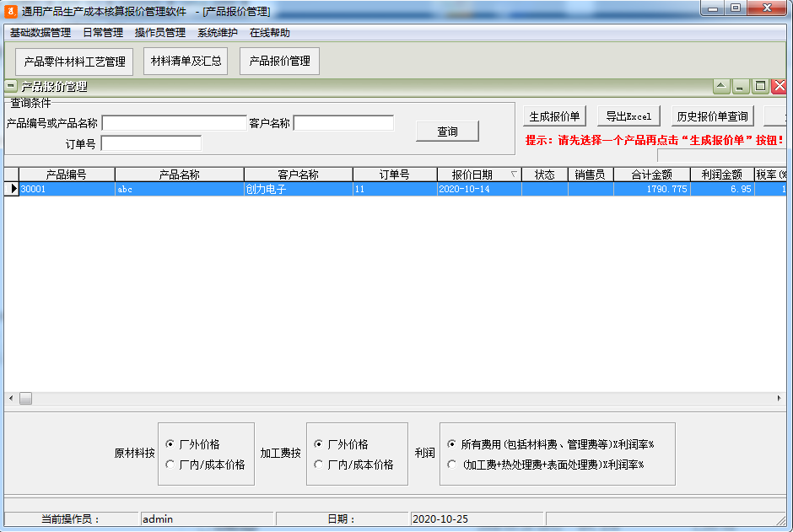Click the 产品编号或产品名称 input field
The width and height of the screenshot is (793, 532).
(175, 123)
